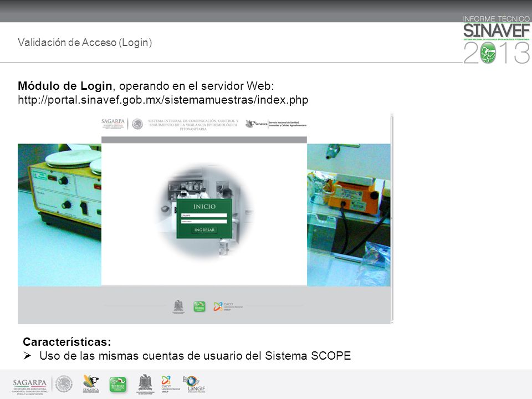Click the national seal in slide footer
The width and height of the screenshot is (532, 399).
(x=64, y=384)
